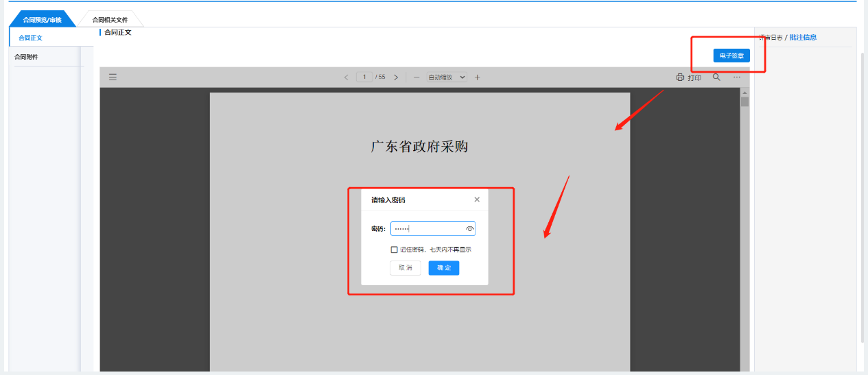Open the 自动缩放 zoom dropdown
The image size is (868, 375).
click(446, 77)
